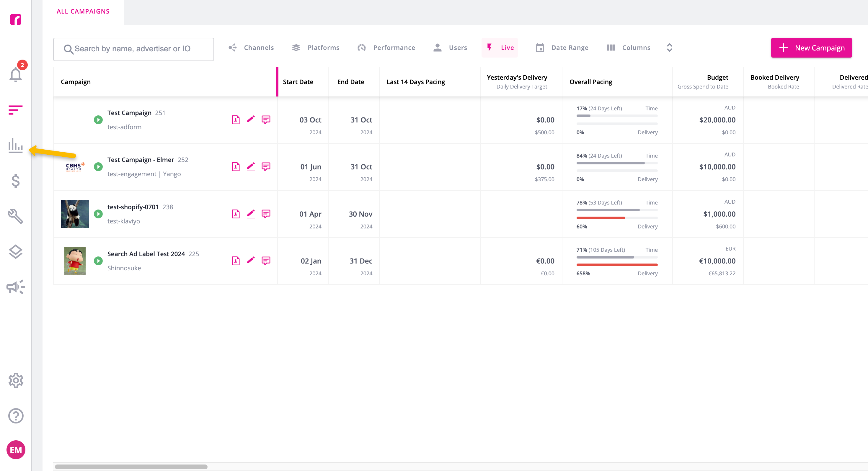Viewport: 868px width, 471px height.
Task: Click the New Campaign button
Action: (x=811, y=48)
